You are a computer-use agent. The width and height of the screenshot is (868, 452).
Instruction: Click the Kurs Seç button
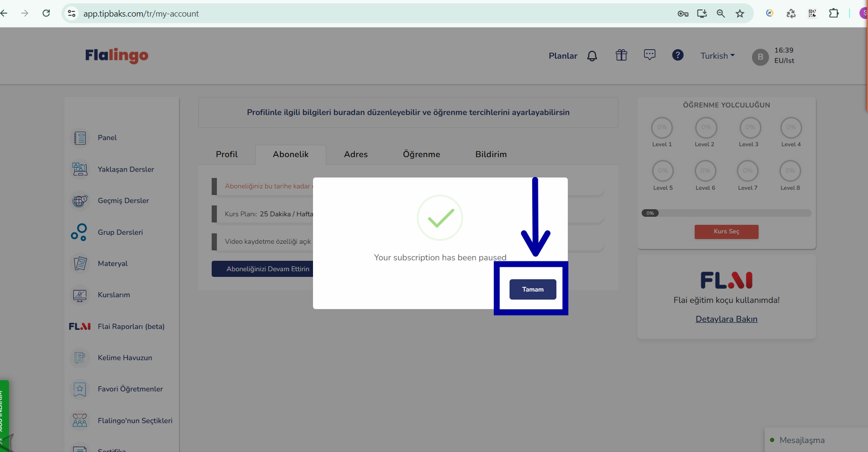coord(726,231)
